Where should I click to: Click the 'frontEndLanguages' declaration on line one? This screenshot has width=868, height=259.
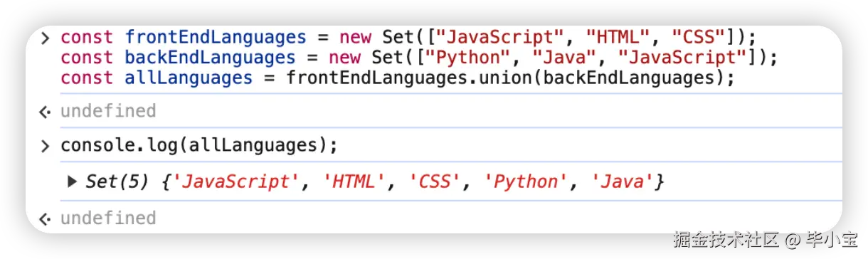(216, 37)
